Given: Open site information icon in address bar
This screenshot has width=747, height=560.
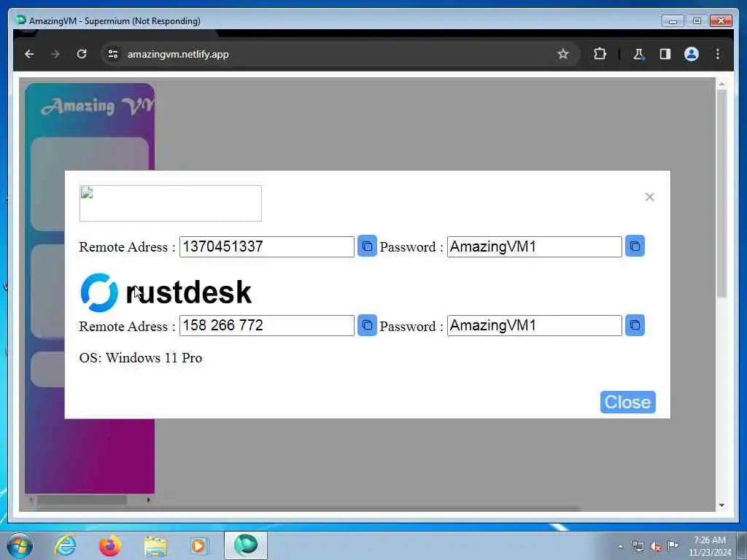Looking at the screenshot, I should click(x=113, y=54).
